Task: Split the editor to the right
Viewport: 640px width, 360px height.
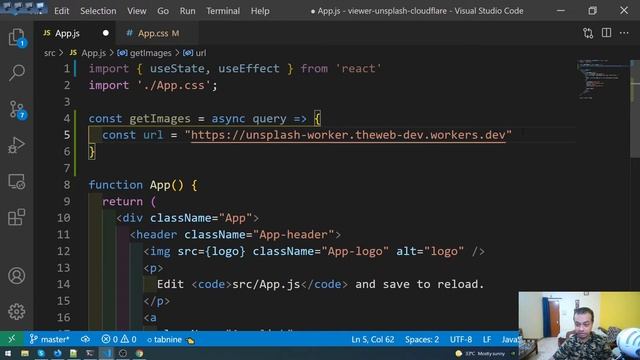Action: pos(607,33)
